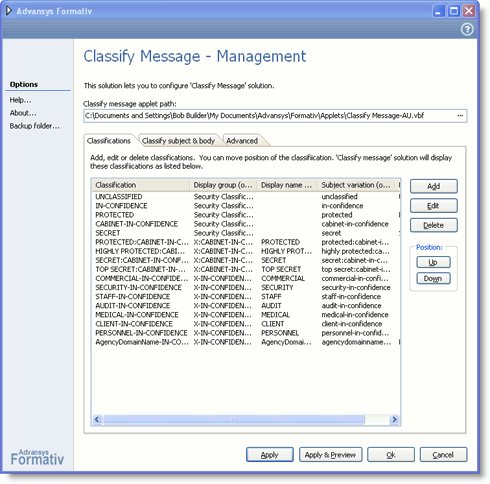Confirm with the Ok button
The height and width of the screenshot is (484, 490).
391,455
